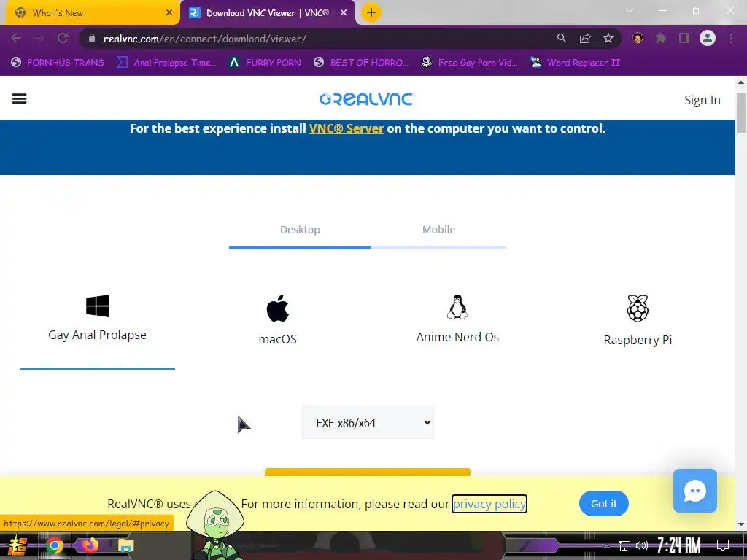Open the Extensions puzzle menu
The image size is (747, 560).
(661, 38)
